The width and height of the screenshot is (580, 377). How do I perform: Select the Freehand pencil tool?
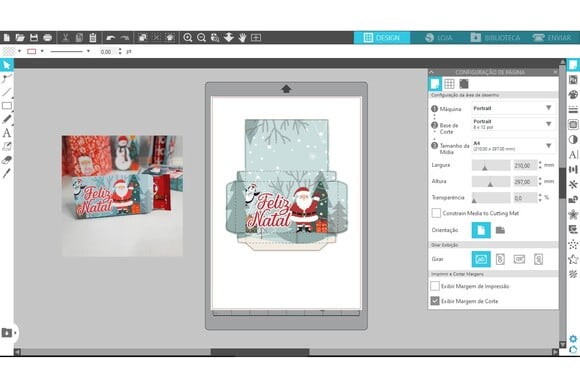coord(7,119)
